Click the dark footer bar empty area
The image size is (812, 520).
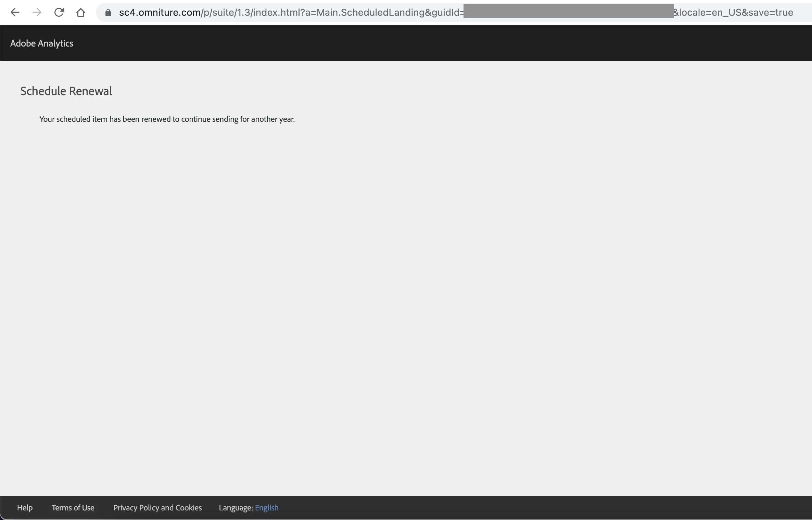pos(548,508)
